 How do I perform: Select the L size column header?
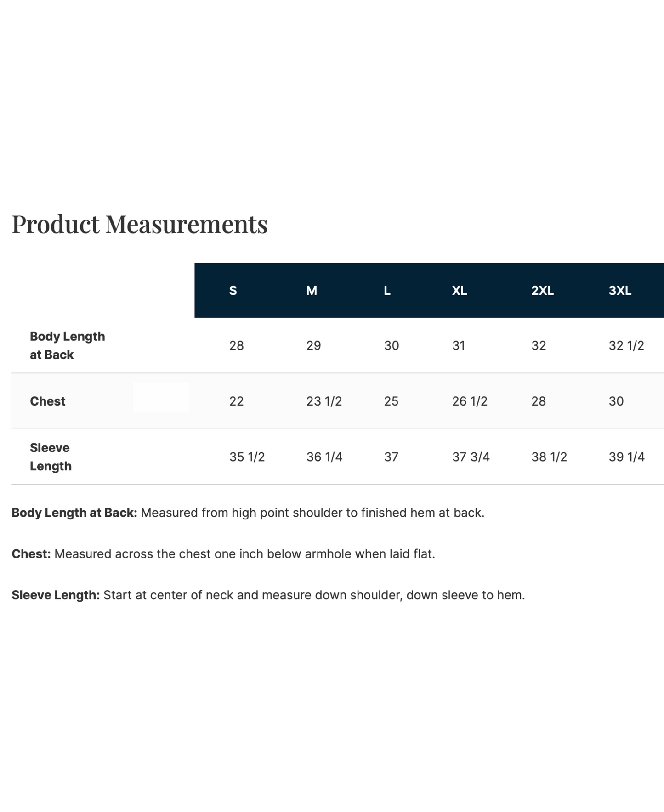(x=387, y=291)
